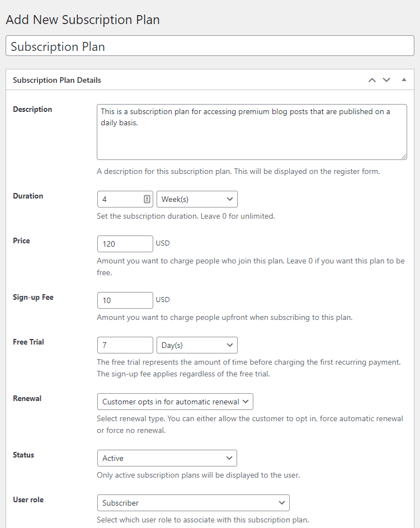420x528 pixels.
Task: Click the autofill icon inside Duration field
Action: pyautogui.click(x=147, y=199)
